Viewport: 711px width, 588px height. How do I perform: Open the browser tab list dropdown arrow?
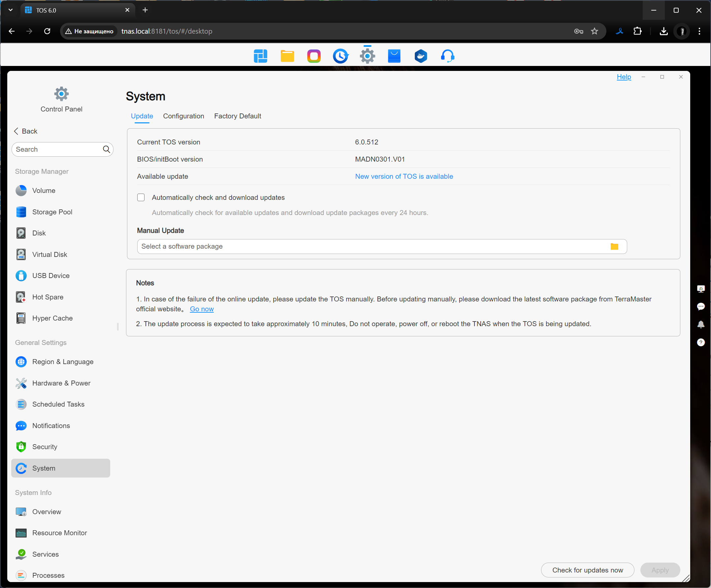point(11,10)
